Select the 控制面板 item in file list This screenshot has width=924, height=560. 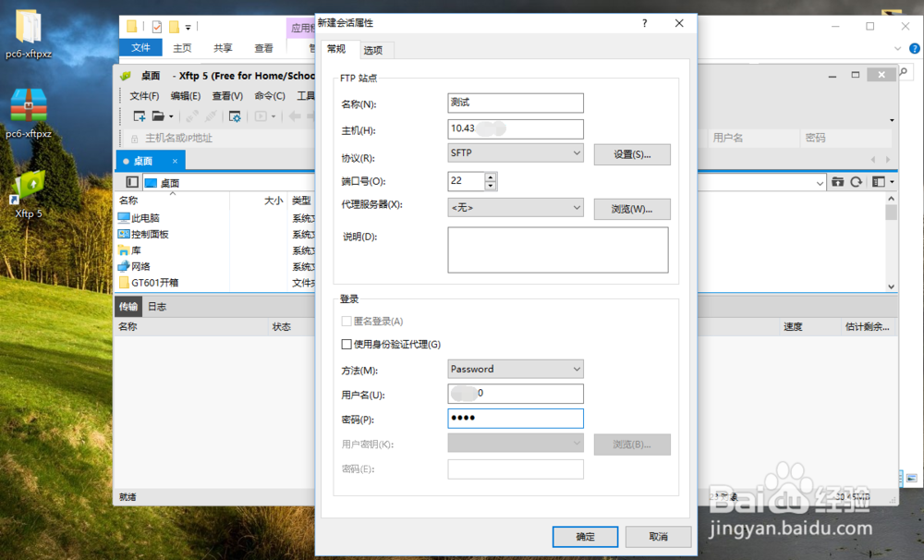[x=144, y=234]
